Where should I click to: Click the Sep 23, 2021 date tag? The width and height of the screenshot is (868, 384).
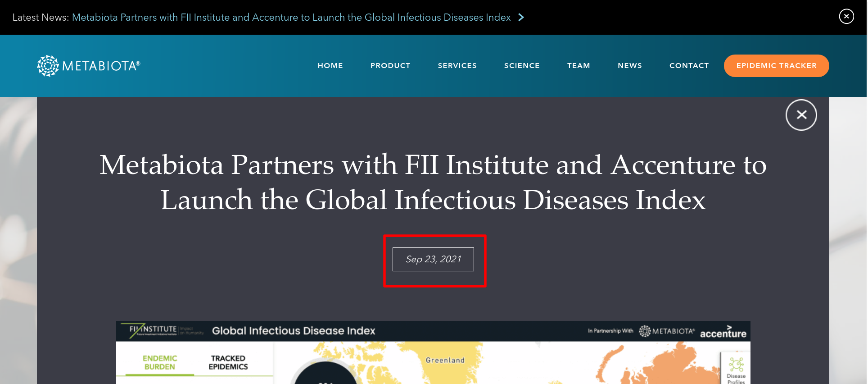pyautogui.click(x=433, y=259)
